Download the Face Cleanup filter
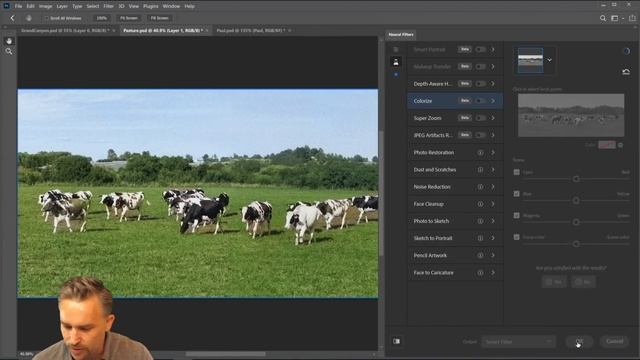640x360 pixels. (480, 204)
